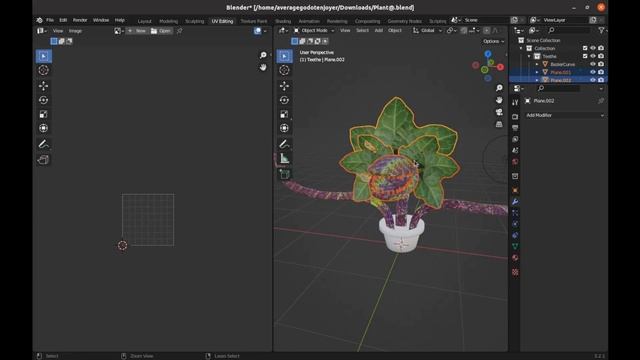
Task: Click the zoom magnifier icon in the 3D viewport
Action: pyautogui.click(x=499, y=88)
